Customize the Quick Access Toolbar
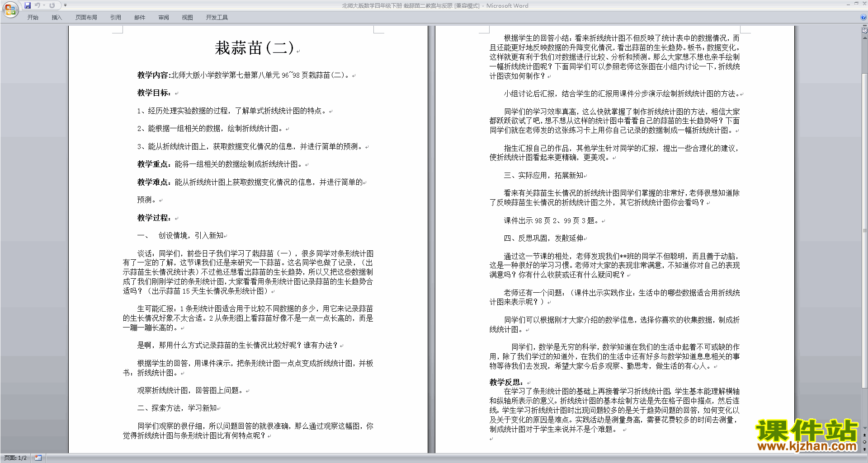 tap(65, 5)
